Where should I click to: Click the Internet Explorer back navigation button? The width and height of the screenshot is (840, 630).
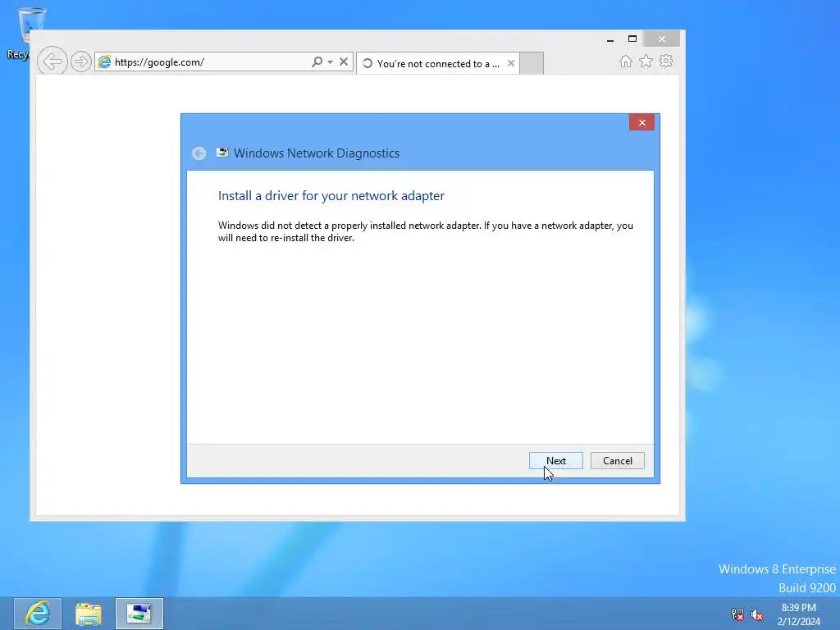point(52,62)
